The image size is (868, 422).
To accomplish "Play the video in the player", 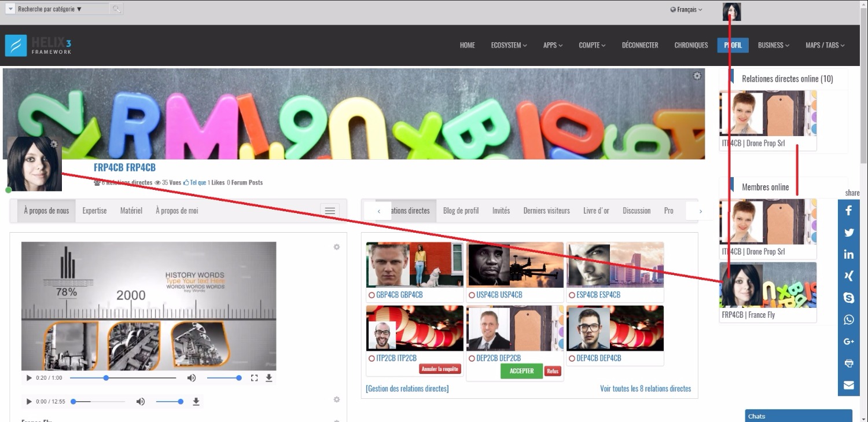I will (x=29, y=378).
